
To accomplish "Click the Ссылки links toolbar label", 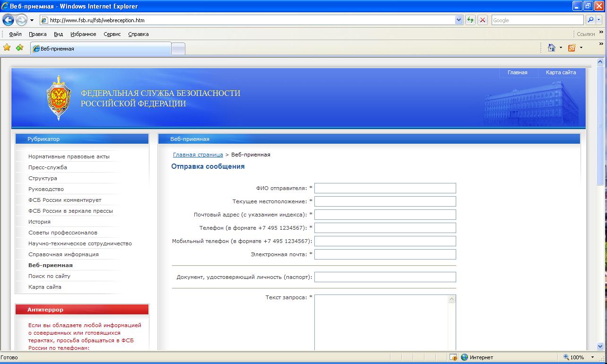I will click(586, 34).
